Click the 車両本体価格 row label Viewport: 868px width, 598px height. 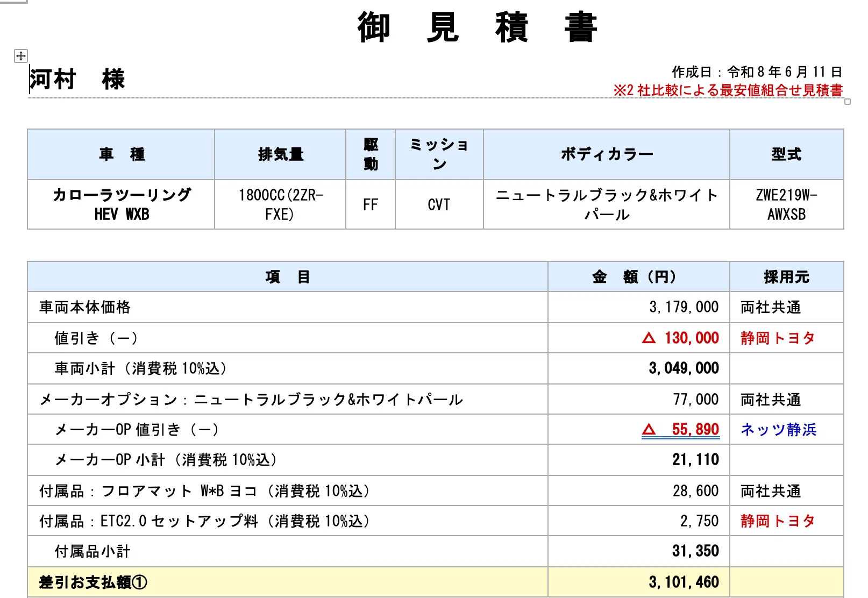85,307
